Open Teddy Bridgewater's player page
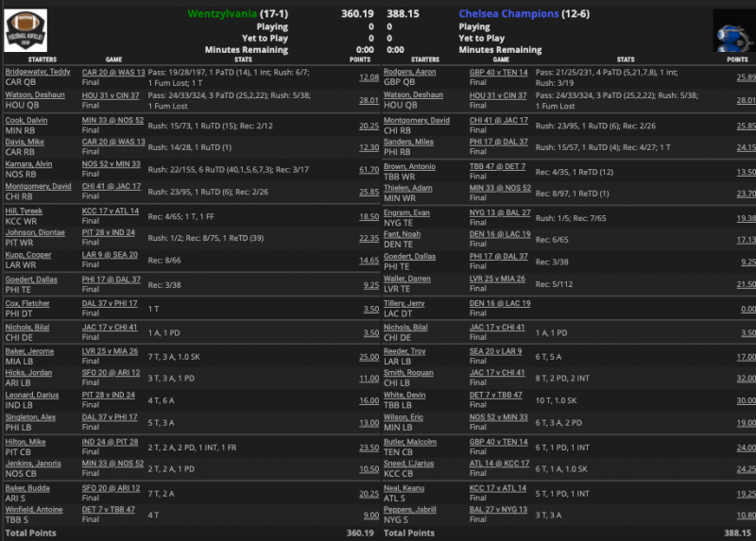This screenshot has width=756, height=541. [x=37, y=72]
